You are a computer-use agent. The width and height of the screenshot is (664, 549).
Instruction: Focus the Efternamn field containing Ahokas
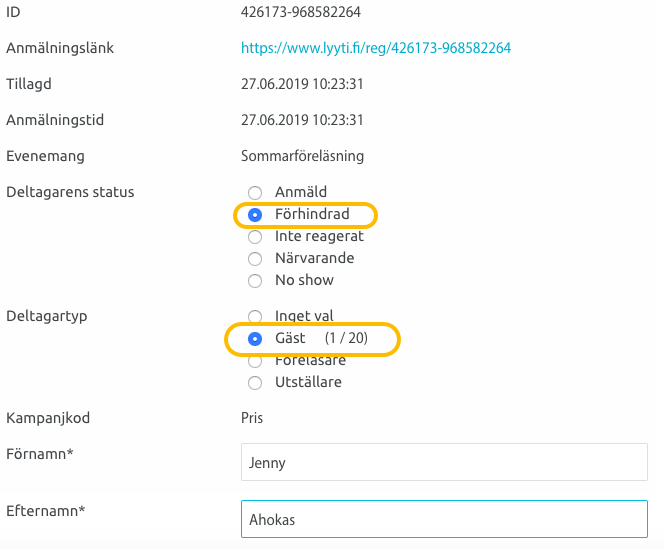[444, 520]
